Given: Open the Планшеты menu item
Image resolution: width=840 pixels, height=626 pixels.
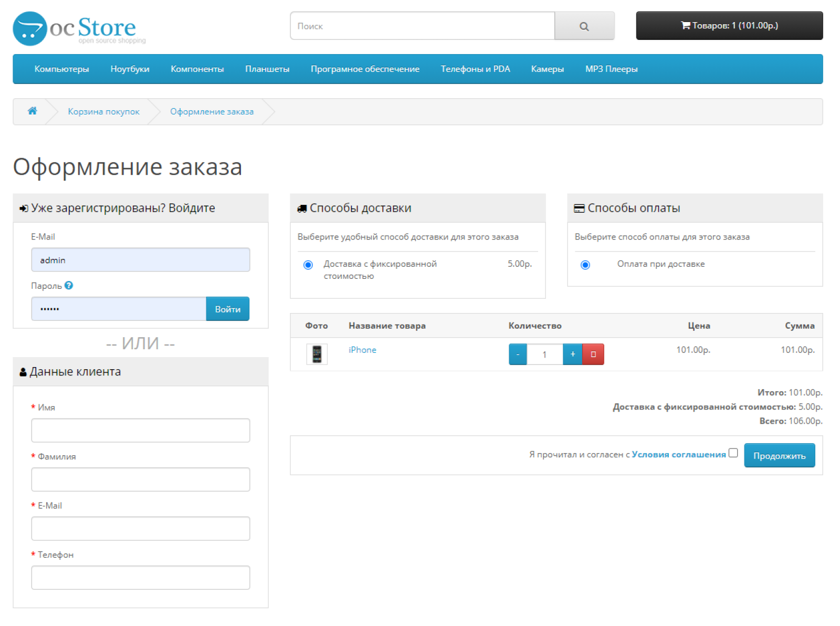Looking at the screenshot, I should (x=267, y=69).
